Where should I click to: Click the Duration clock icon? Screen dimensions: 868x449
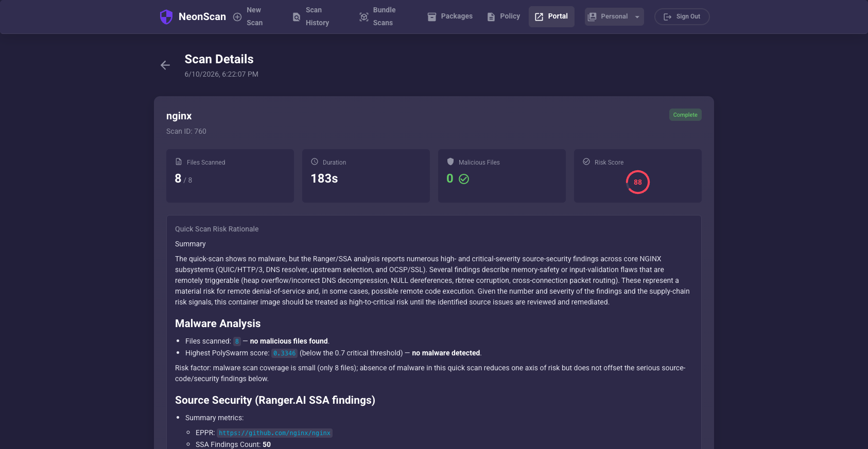point(315,161)
